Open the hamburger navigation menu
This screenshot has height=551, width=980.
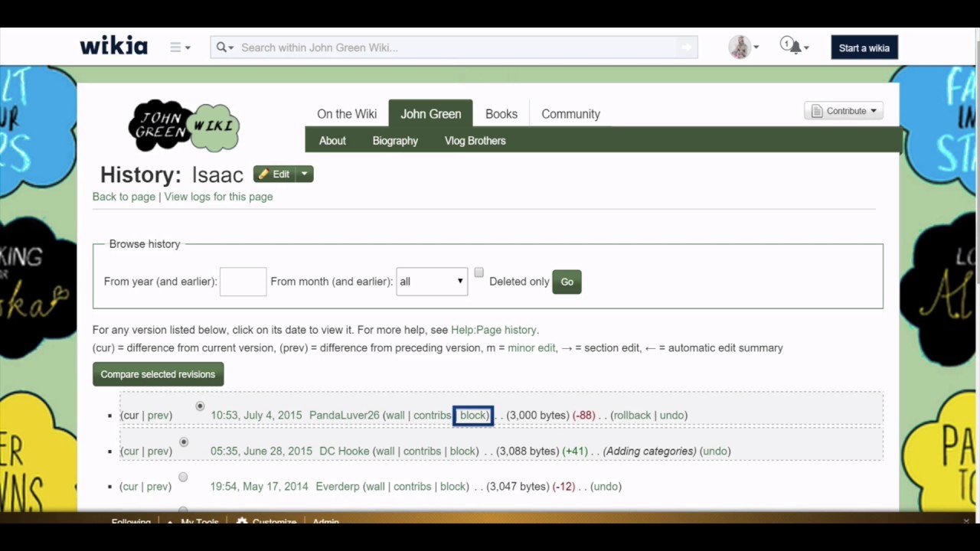point(180,47)
